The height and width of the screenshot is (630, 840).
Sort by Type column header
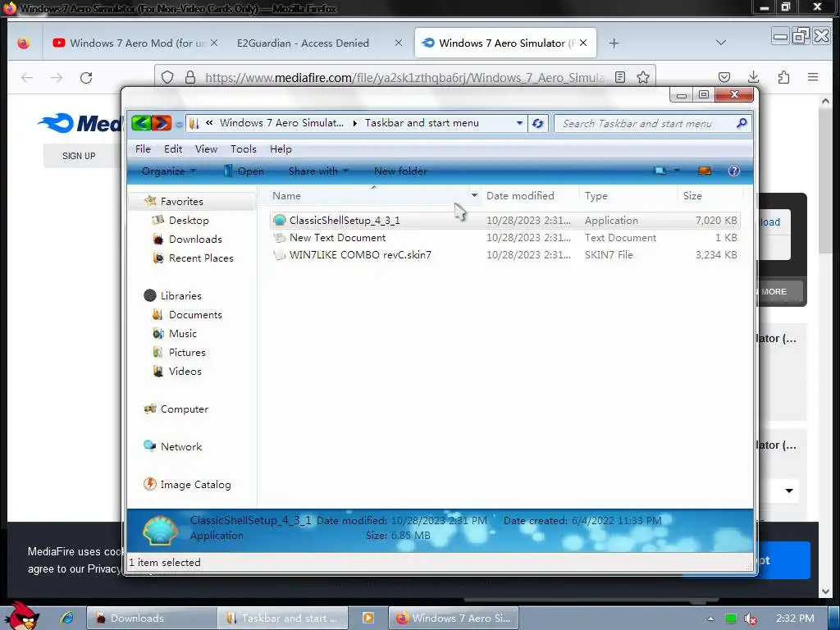pos(628,195)
